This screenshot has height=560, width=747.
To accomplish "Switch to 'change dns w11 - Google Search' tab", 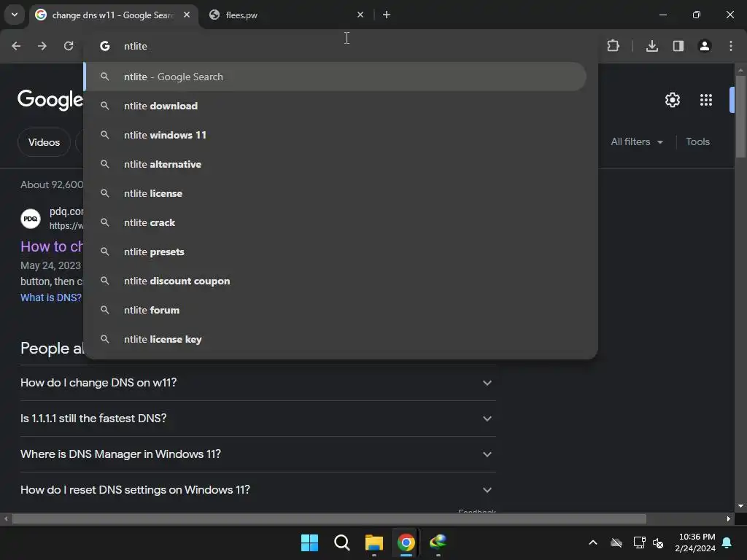I will pos(113,15).
